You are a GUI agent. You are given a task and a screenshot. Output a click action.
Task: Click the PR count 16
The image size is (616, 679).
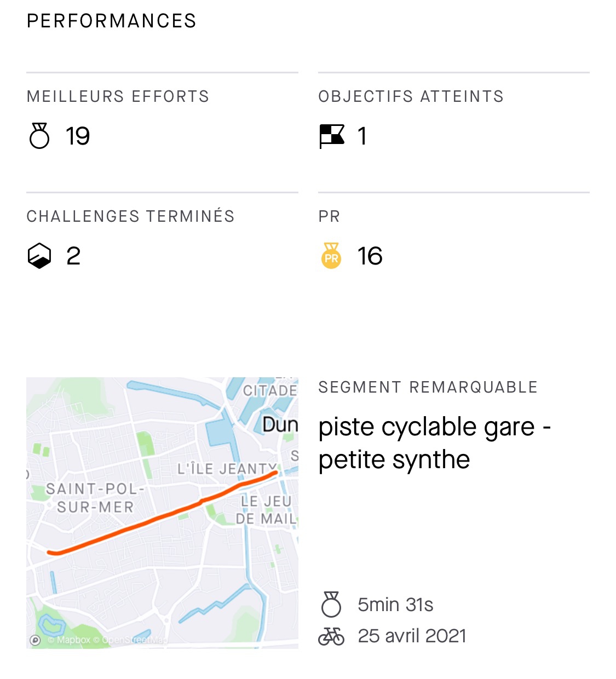click(370, 256)
